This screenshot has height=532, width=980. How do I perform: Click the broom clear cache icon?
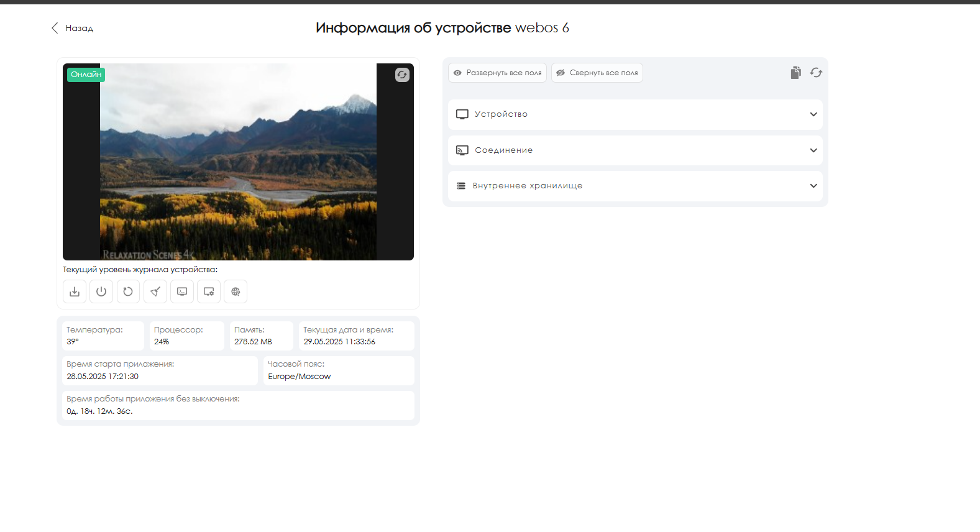click(x=155, y=291)
